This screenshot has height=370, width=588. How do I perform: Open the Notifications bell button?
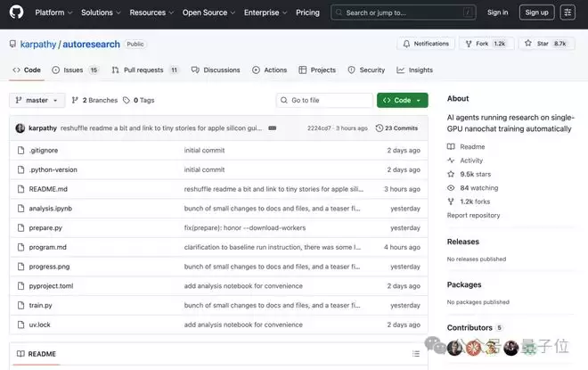(x=425, y=43)
